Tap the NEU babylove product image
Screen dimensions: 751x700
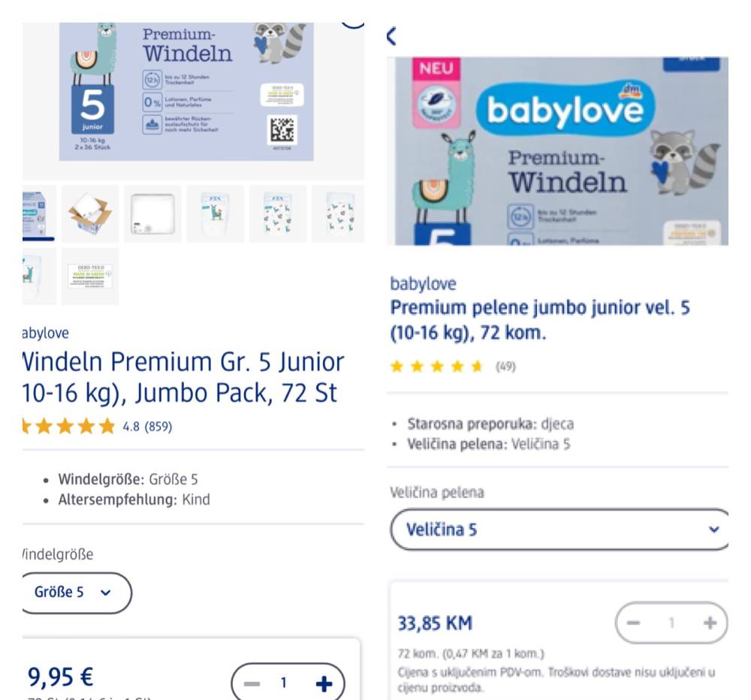click(x=557, y=151)
